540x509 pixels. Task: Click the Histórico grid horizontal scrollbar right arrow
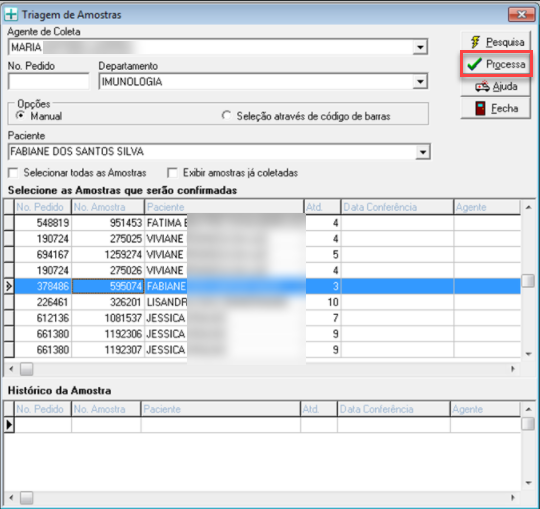[x=513, y=498]
